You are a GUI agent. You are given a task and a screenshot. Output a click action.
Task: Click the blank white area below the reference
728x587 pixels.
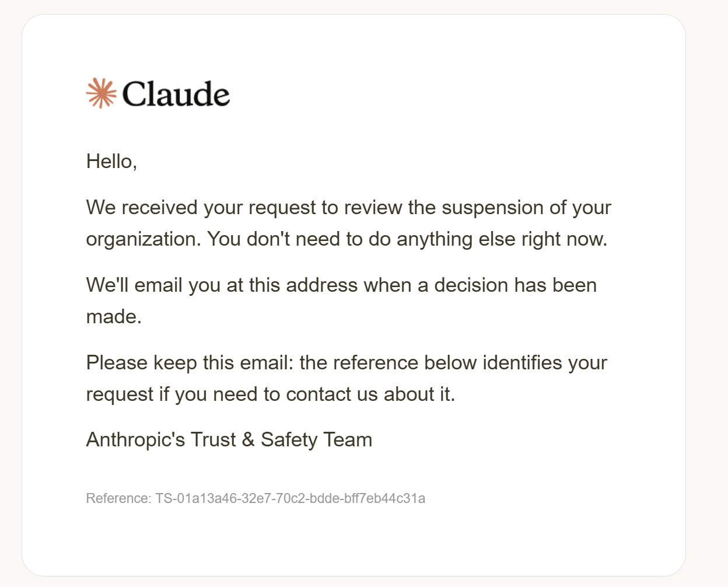point(353,543)
